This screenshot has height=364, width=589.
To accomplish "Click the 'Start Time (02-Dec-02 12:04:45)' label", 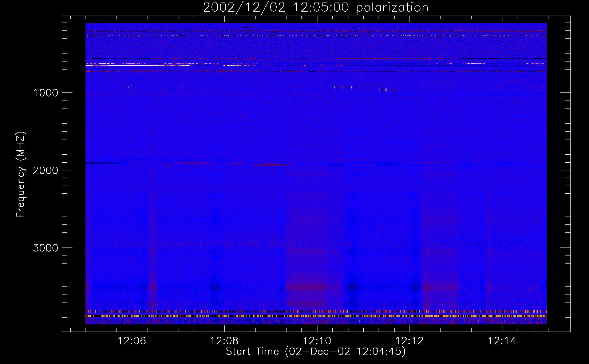I will click(316, 352).
